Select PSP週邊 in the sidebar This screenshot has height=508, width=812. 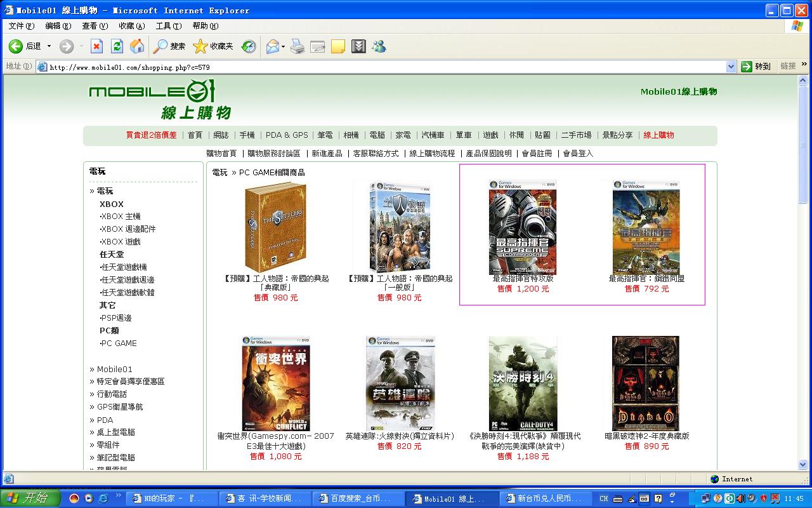(116, 318)
